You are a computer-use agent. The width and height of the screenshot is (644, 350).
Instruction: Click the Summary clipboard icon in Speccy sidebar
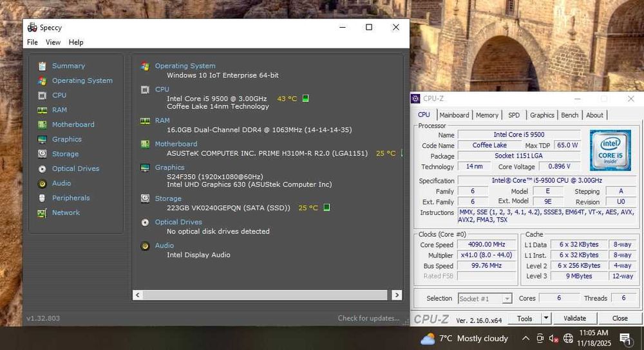coord(42,66)
